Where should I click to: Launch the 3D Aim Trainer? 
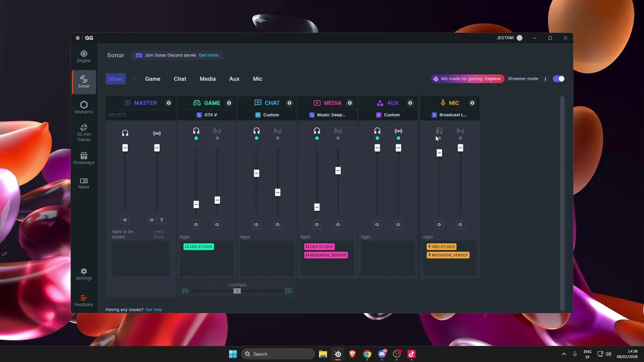click(x=84, y=133)
